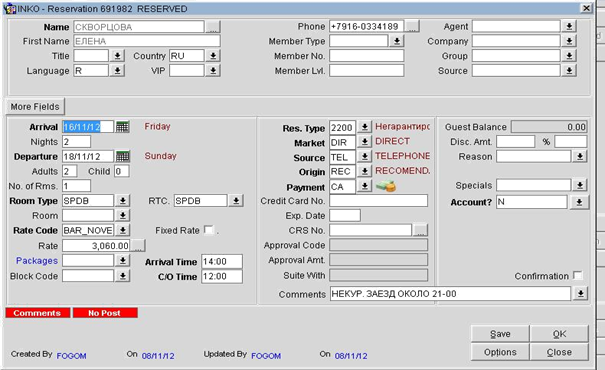Click the Child count field

click(x=122, y=171)
